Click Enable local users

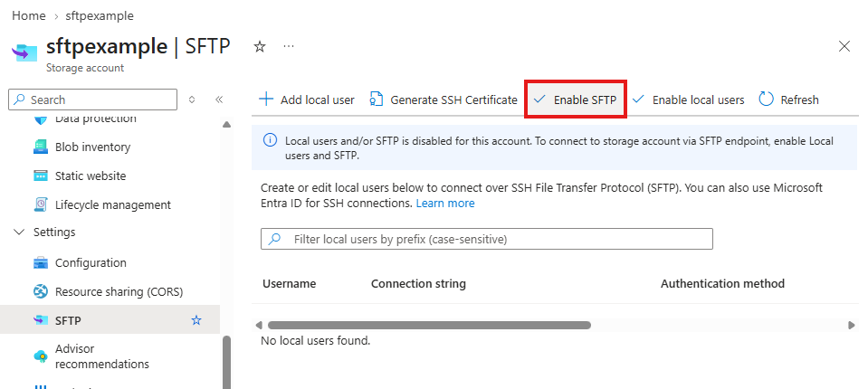688,100
